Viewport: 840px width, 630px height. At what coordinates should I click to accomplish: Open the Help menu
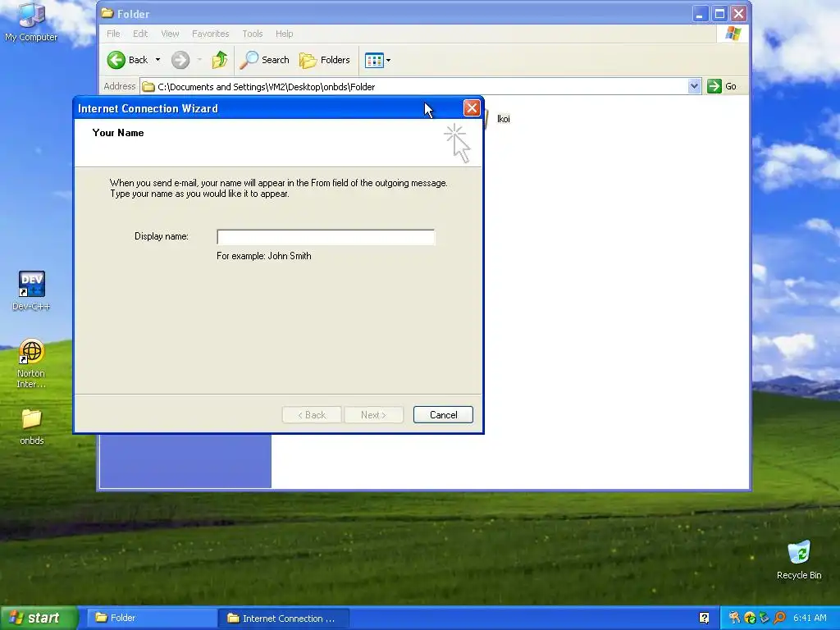pos(284,34)
